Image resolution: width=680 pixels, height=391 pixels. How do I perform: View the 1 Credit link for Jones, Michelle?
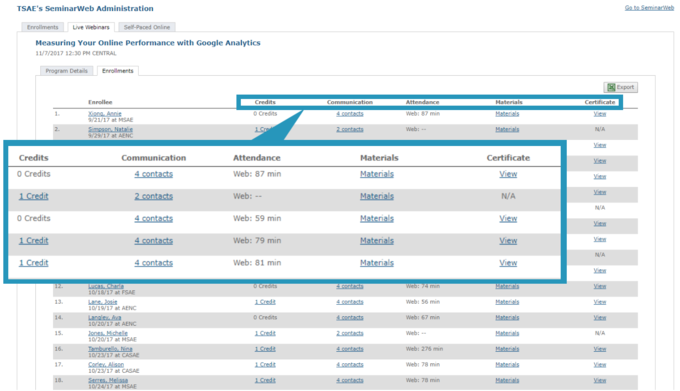[x=265, y=333]
